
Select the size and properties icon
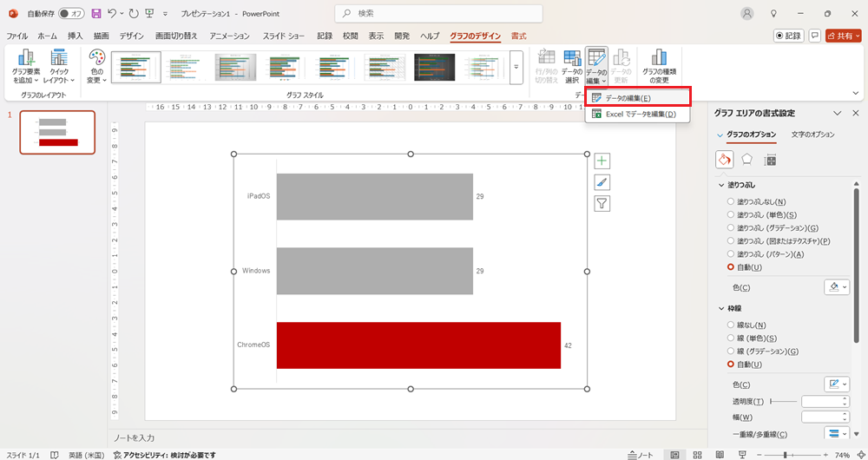click(x=770, y=160)
